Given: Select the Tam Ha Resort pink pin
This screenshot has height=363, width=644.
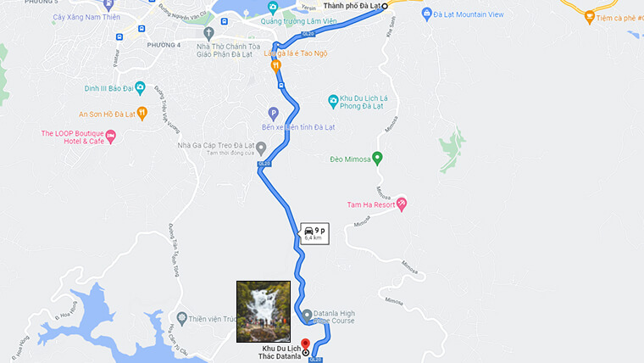Looking at the screenshot, I should (402, 204).
